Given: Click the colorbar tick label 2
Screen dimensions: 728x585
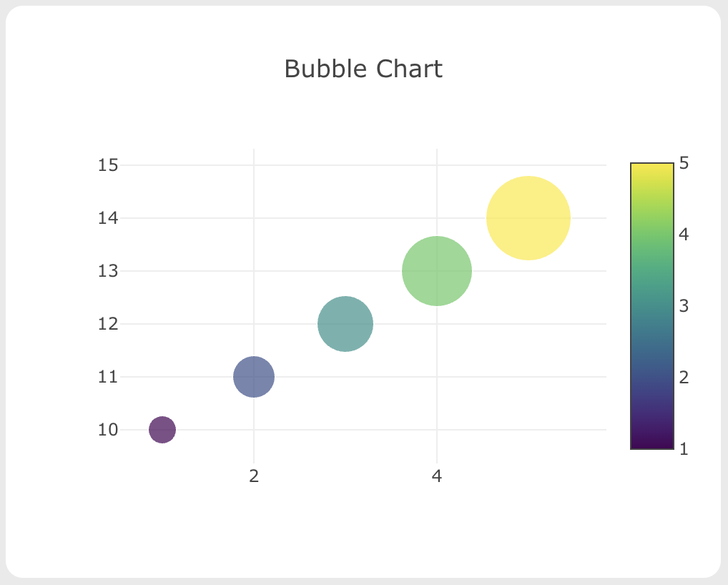Looking at the screenshot, I should 684,377.
